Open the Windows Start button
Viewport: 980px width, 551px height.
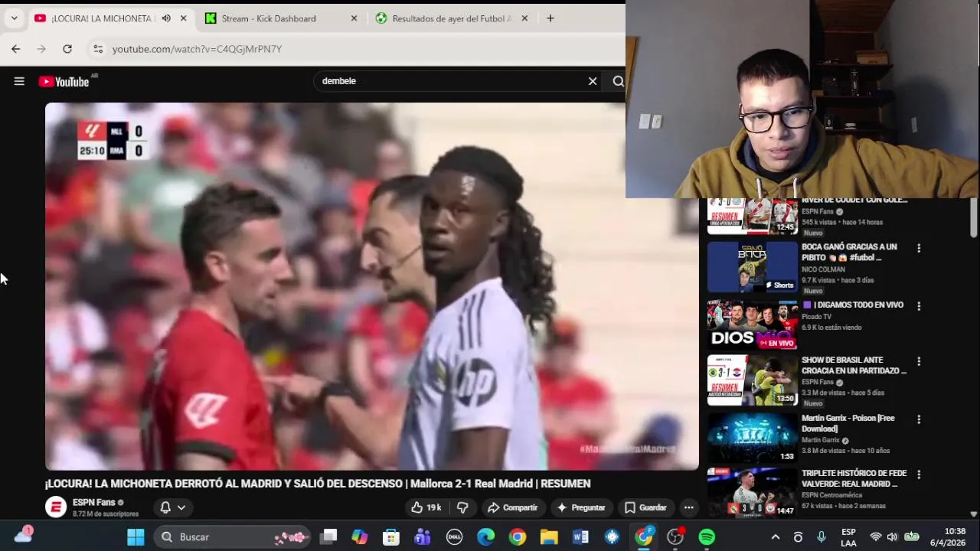(136, 537)
